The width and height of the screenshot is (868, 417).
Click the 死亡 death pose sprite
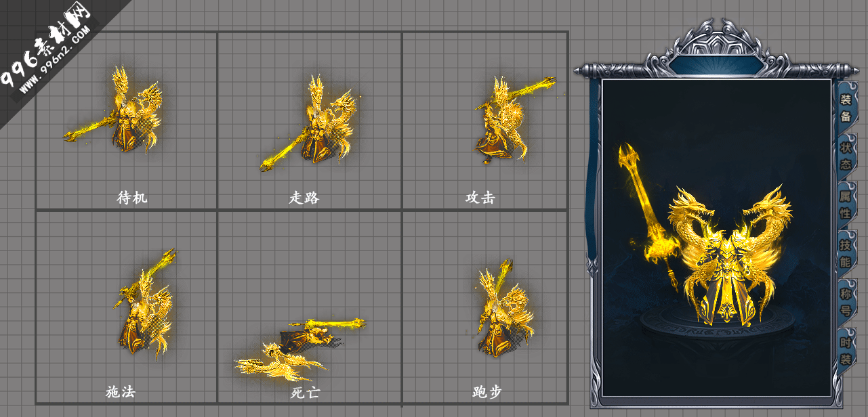point(299,348)
